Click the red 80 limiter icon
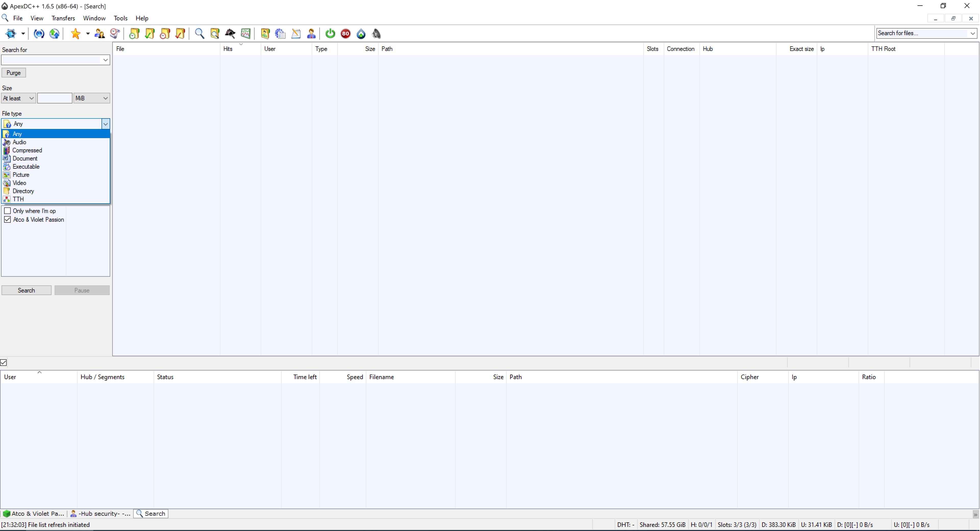The image size is (980, 531). point(345,34)
